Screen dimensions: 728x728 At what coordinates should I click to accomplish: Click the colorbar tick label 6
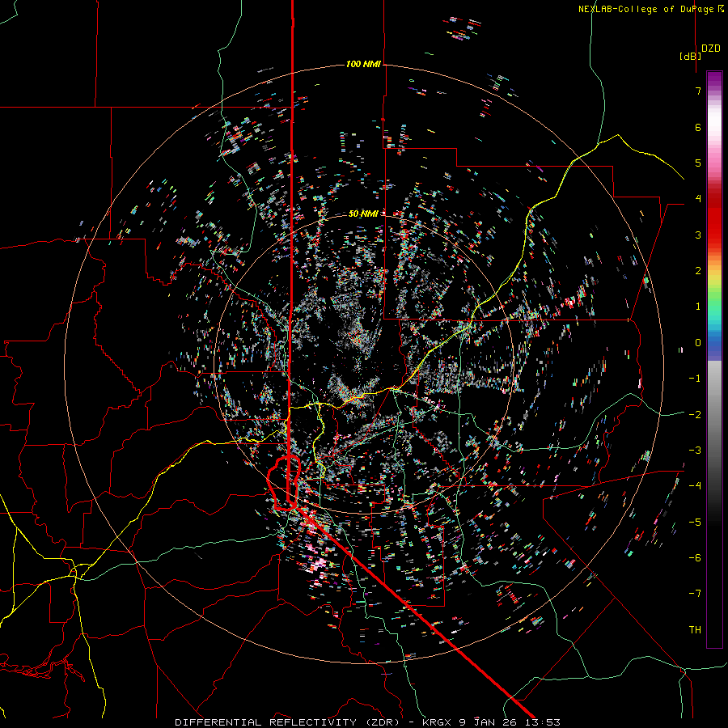[x=698, y=127]
